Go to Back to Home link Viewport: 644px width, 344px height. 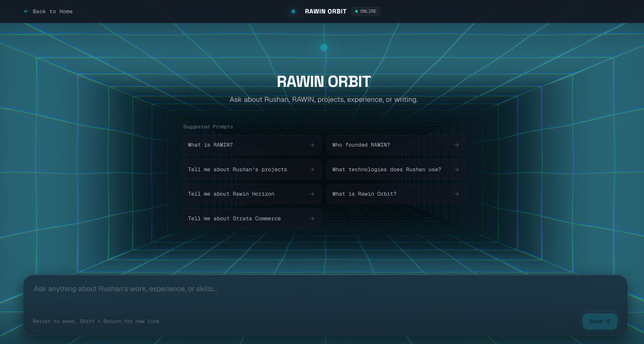(x=48, y=11)
